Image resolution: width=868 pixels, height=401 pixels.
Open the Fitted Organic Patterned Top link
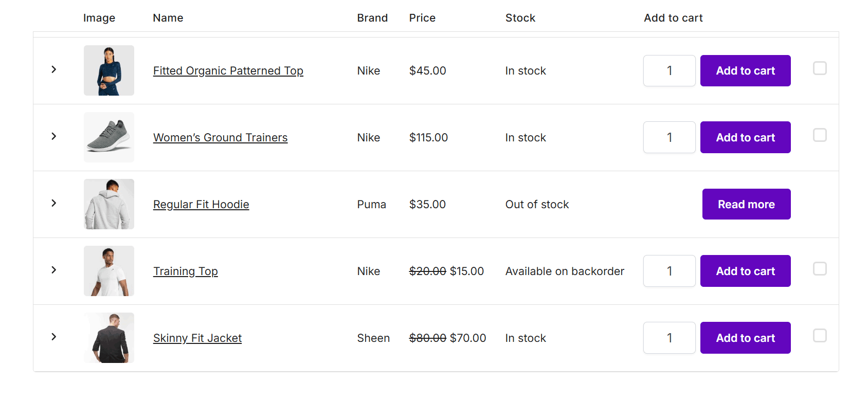228,71
